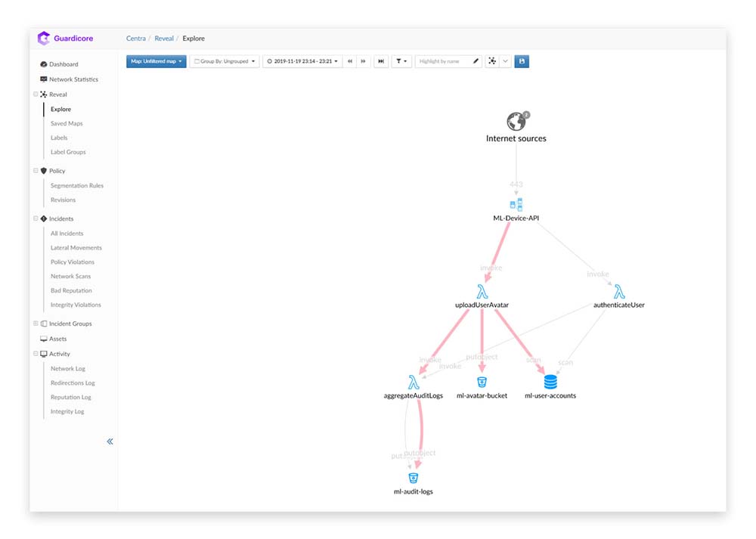Open the filter funnel dropdown
Screen dimensions: 756x539
click(401, 61)
